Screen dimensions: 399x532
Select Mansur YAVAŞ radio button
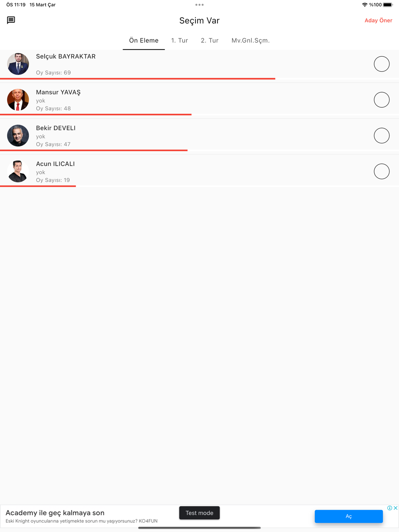point(381,100)
